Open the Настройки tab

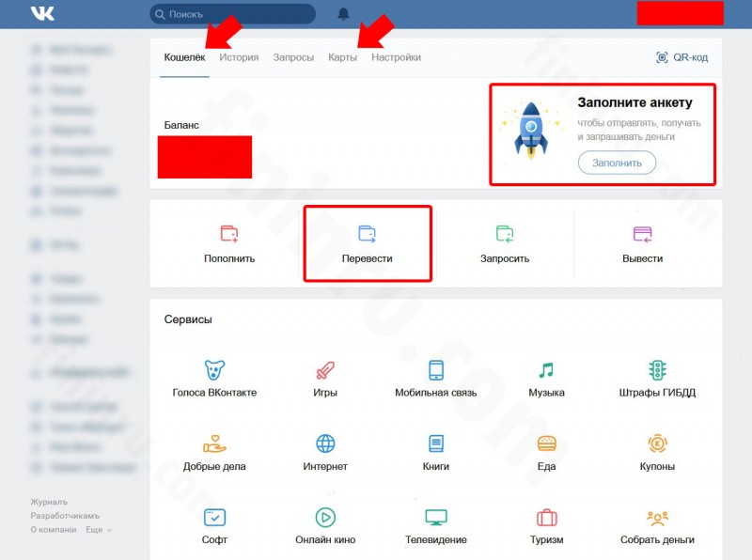(396, 57)
